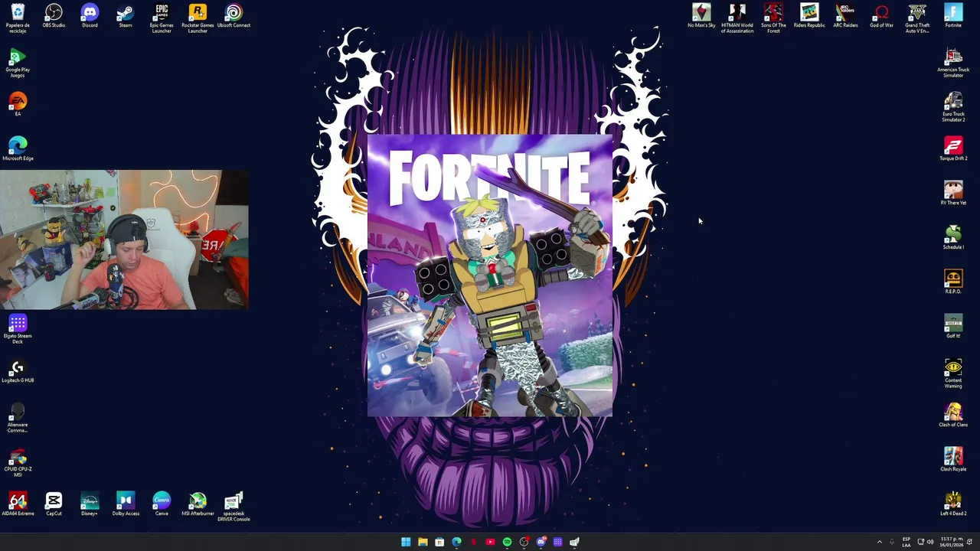The image size is (980, 551).
Task: Open RV There Yet desktop shortcut
Action: click(x=953, y=193)
